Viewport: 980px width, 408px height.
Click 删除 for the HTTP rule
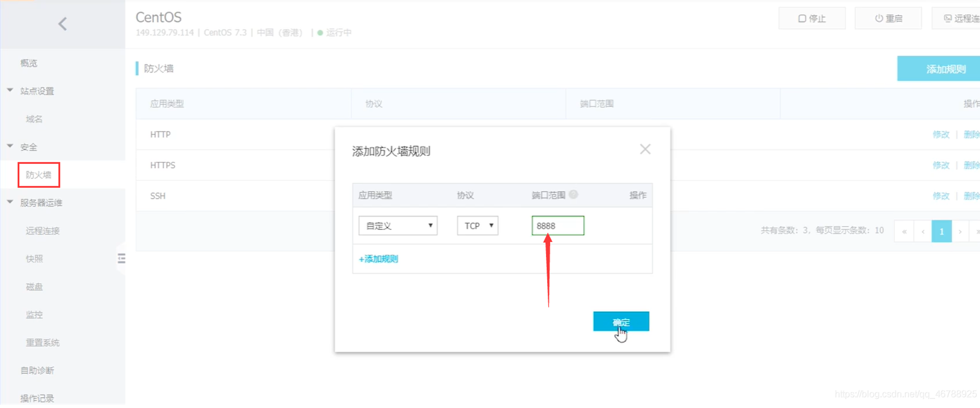click(971, 135)
